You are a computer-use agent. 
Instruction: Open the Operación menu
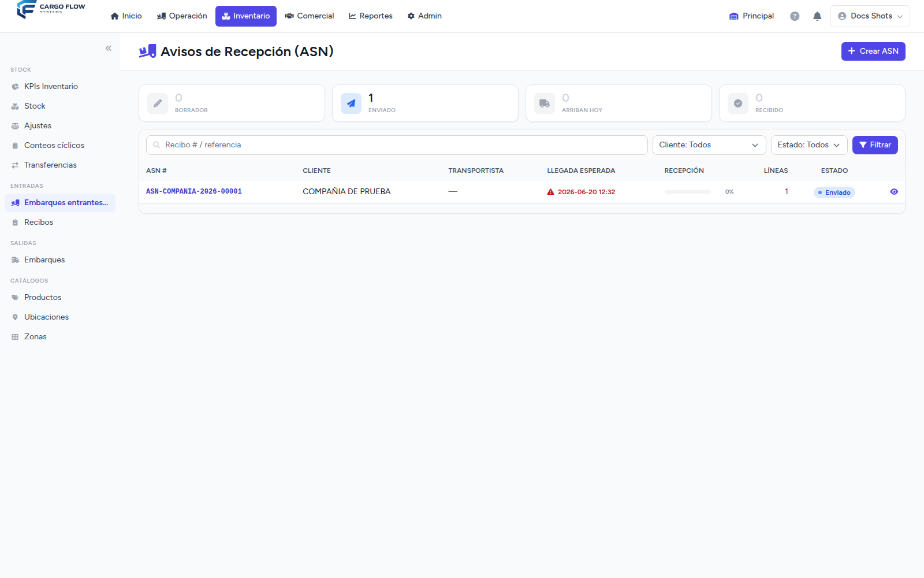coord(182,16)
